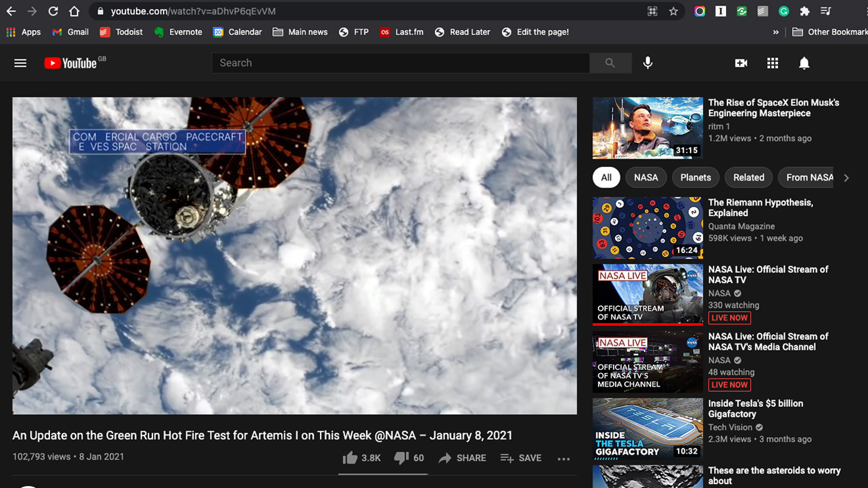Viewport: 868px width, 488px height.
Task: Open The Rise of SpaceX video thumbnail
Action: coord(648,128)
